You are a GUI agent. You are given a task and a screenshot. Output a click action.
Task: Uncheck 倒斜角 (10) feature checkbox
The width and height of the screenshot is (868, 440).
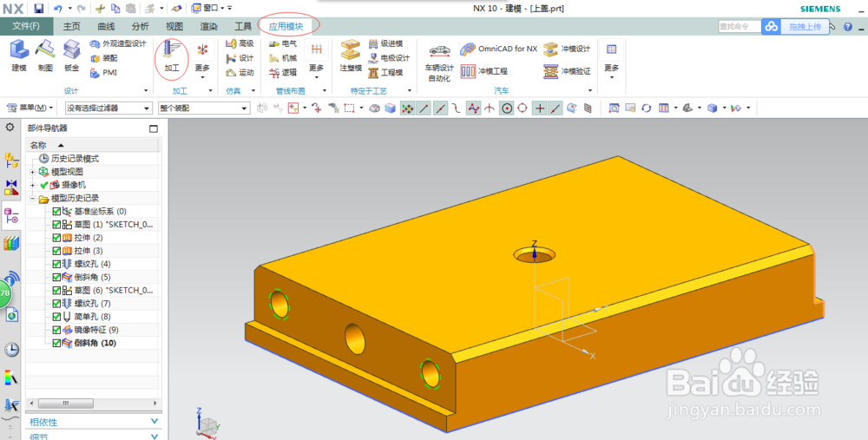56,343
